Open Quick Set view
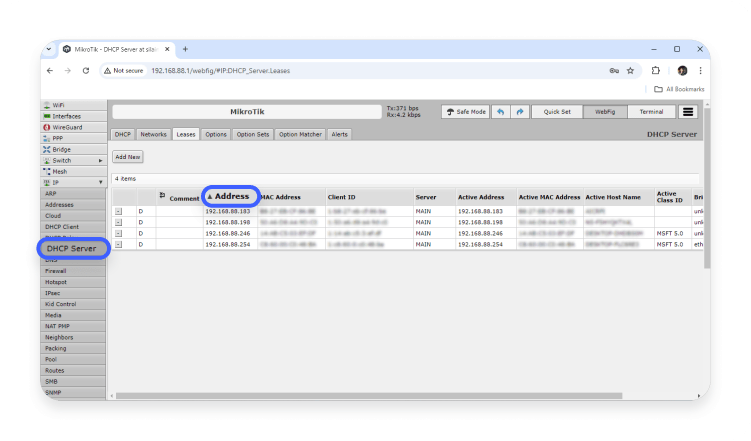751x441 pixels. coord(557,112)
